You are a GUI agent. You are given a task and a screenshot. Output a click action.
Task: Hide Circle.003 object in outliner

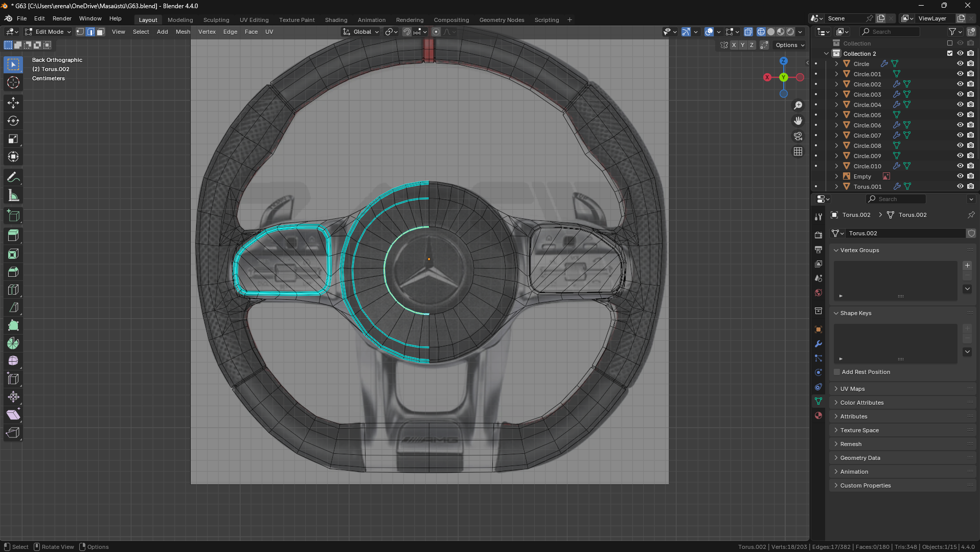pyautogui.click(x=960, y=95)
